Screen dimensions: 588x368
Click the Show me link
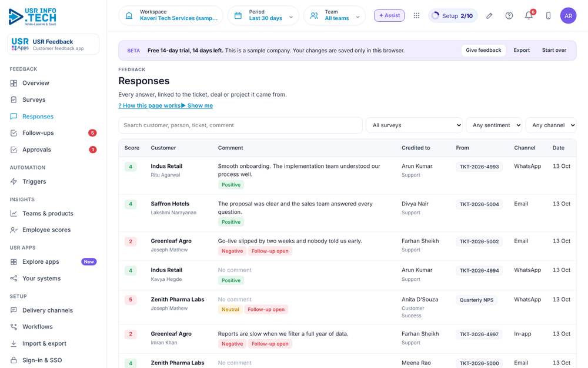[x=197, y=105]
